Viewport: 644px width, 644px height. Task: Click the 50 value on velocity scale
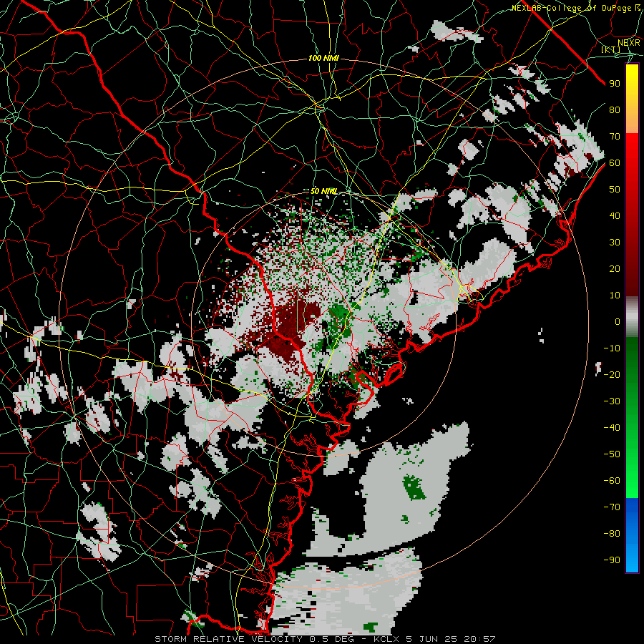coord(615,190)
